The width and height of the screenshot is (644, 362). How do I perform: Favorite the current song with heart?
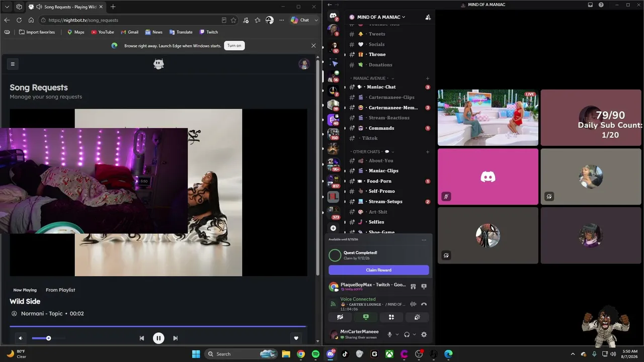(x=296, y=338)
